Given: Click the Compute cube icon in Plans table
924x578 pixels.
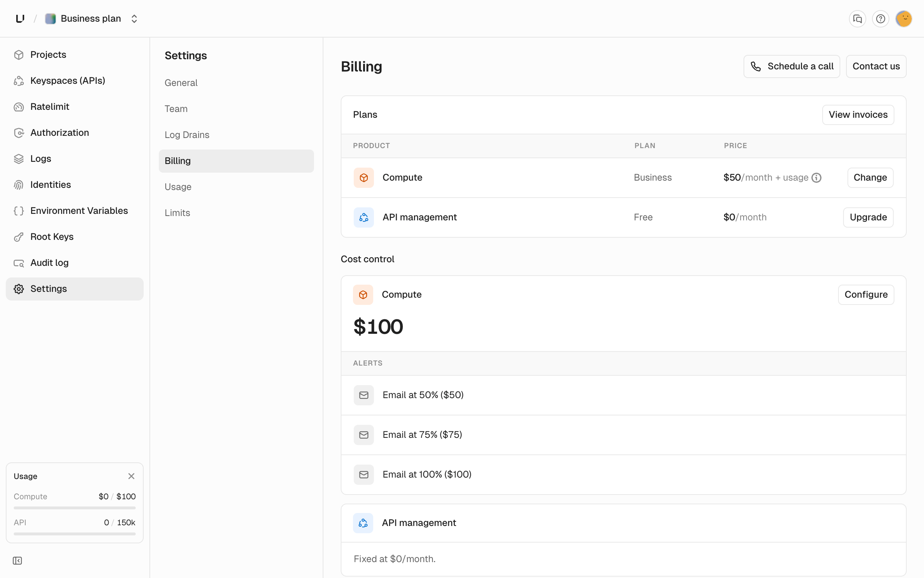Looking at the screenshot, I should [363, 178].
